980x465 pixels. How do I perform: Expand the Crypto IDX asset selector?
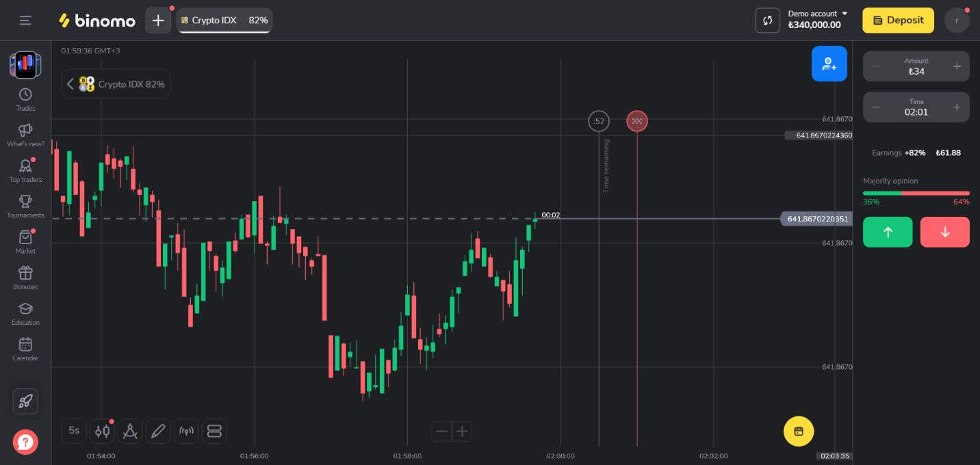(x=116, y=84)
